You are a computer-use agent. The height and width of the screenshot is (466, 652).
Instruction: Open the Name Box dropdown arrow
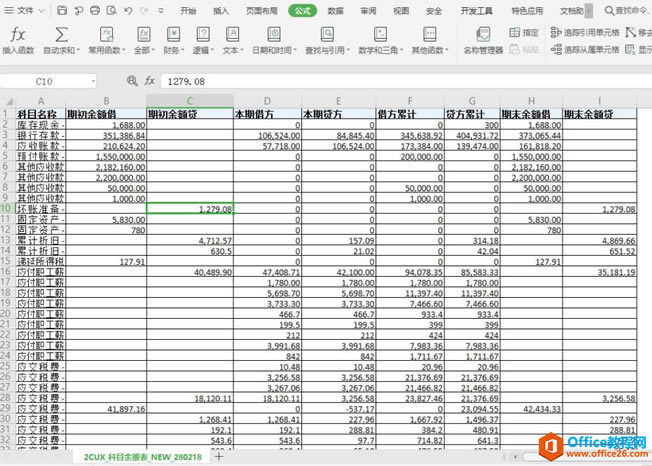[93, 81]
